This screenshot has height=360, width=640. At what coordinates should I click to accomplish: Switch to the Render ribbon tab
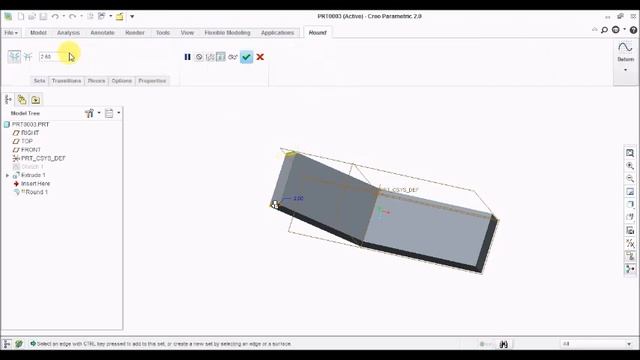pyautogui.click(x=135, y=33)
